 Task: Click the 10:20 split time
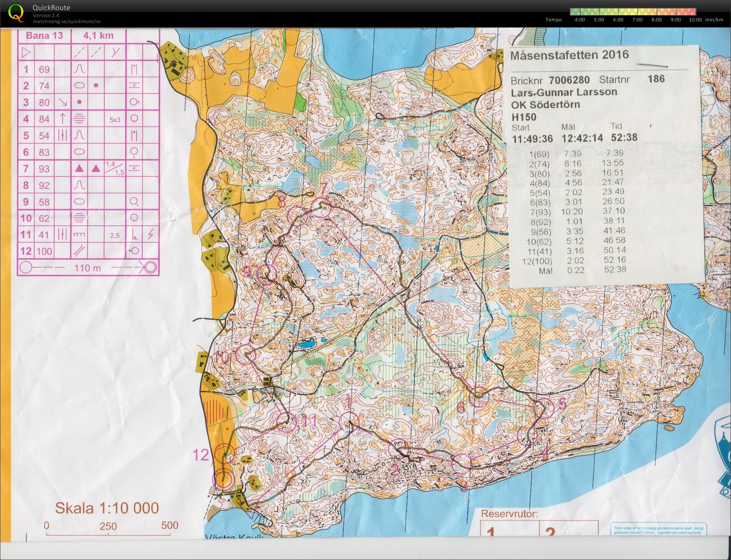[x=572, y=212]
